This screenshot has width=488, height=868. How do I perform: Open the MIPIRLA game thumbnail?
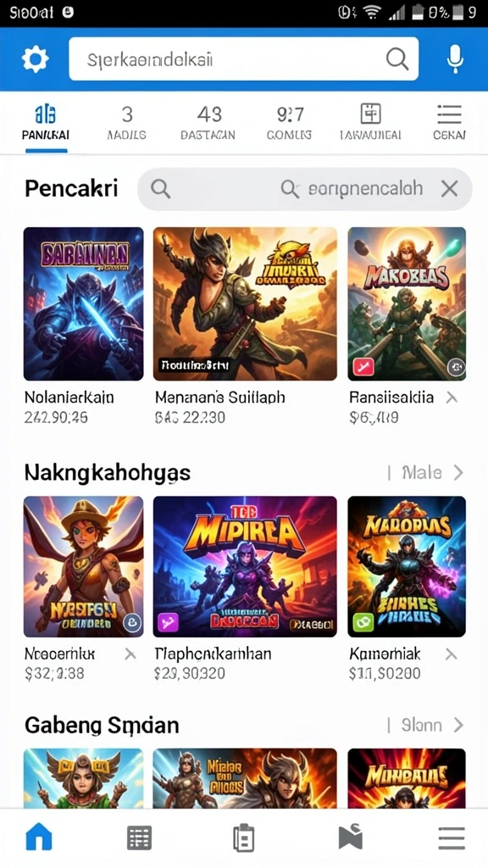click(x=245, y=566)
